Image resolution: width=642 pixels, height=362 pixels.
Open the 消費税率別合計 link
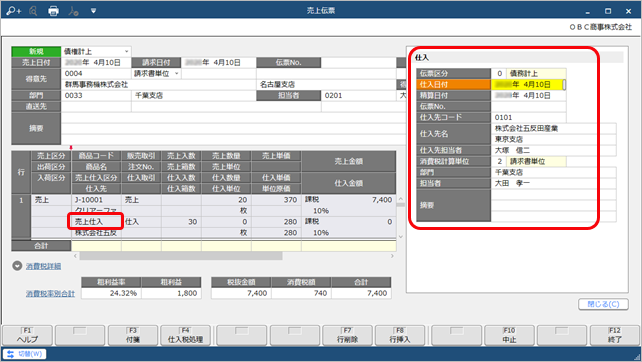[x=50, y=294]
